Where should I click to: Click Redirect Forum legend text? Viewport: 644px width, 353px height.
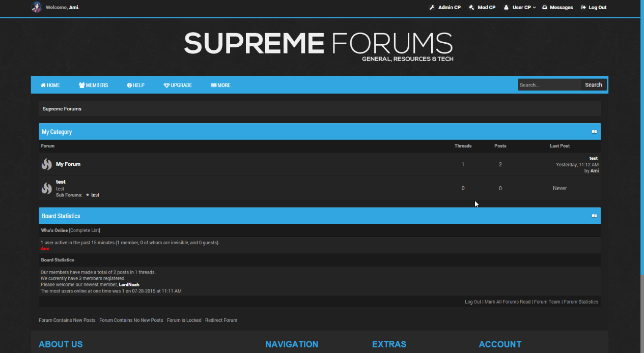click(221, 320)
